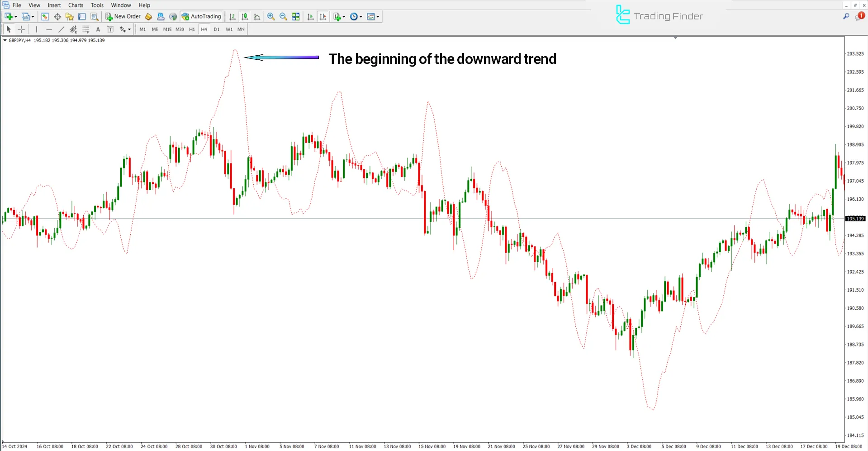
Task: Switch timeframe to M15
Action: [x=167, y=29]
